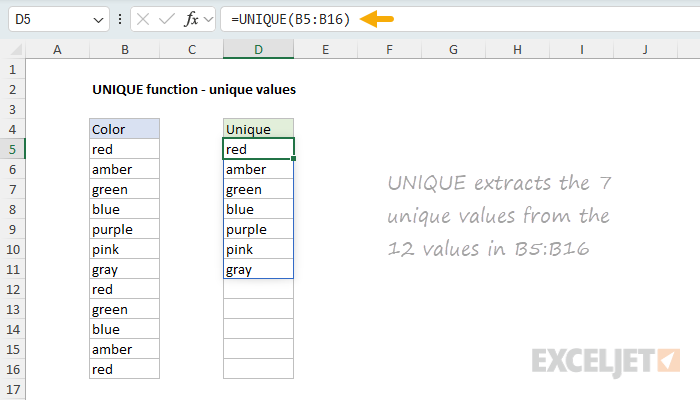Select empty bordered cell D16
This screenshot has width=700, height=400.
(x=258, y=369)
